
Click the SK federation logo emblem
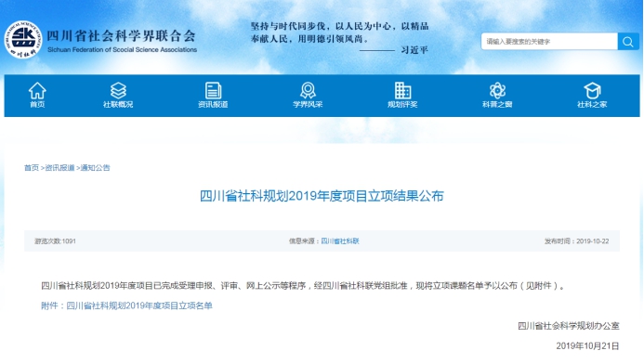[x=23, y=40]
